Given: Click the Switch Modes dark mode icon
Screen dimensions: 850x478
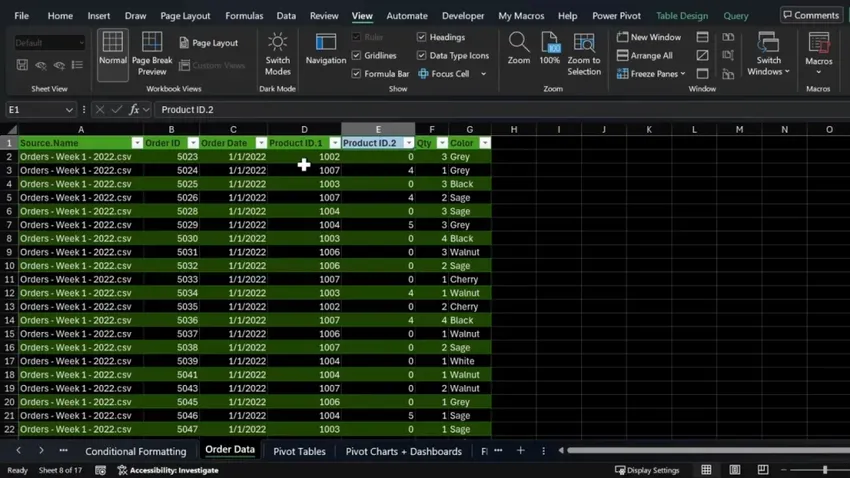Looking at the screenshot, I should click(x=278, y=54).
